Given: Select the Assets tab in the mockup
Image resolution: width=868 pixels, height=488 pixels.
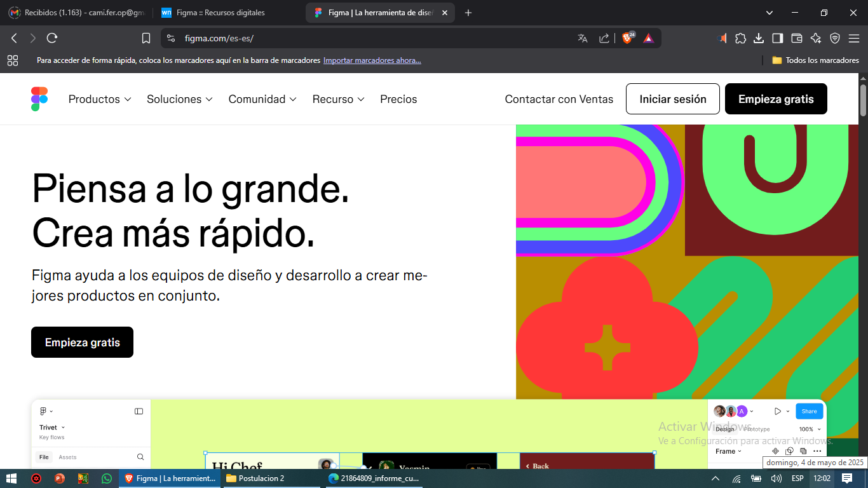Looking at the screenshot, I should pyautogui.click(x=67, y=457).
